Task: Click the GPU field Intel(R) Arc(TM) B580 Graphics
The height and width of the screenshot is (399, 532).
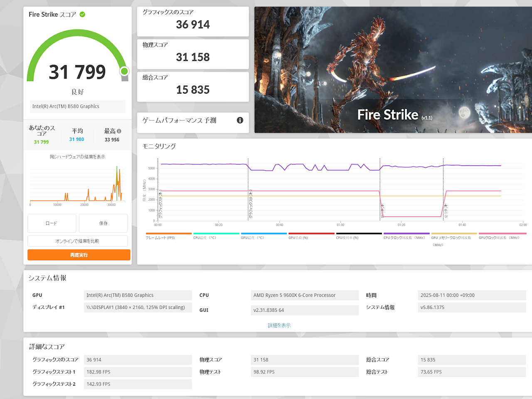Action: pyautogui.click(x=138, y=295)
